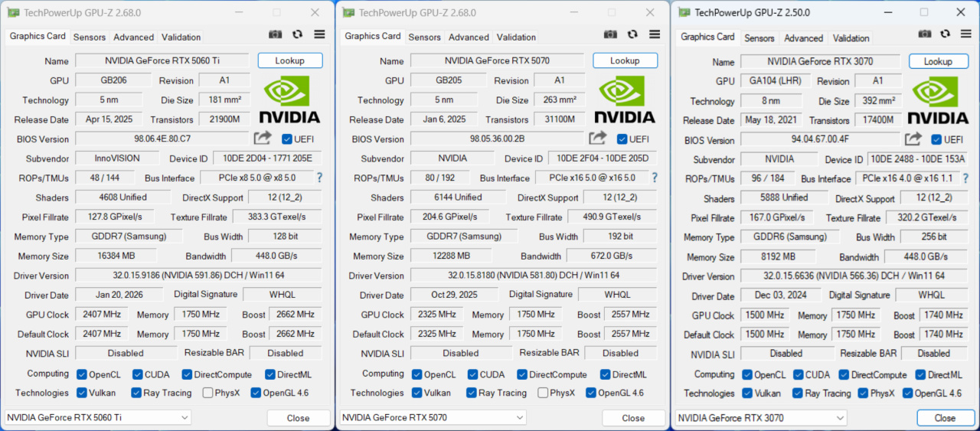Click Subvendor value InnoVISION
Image resolution: width=980 pixels, height=431 pixels.
117,158
